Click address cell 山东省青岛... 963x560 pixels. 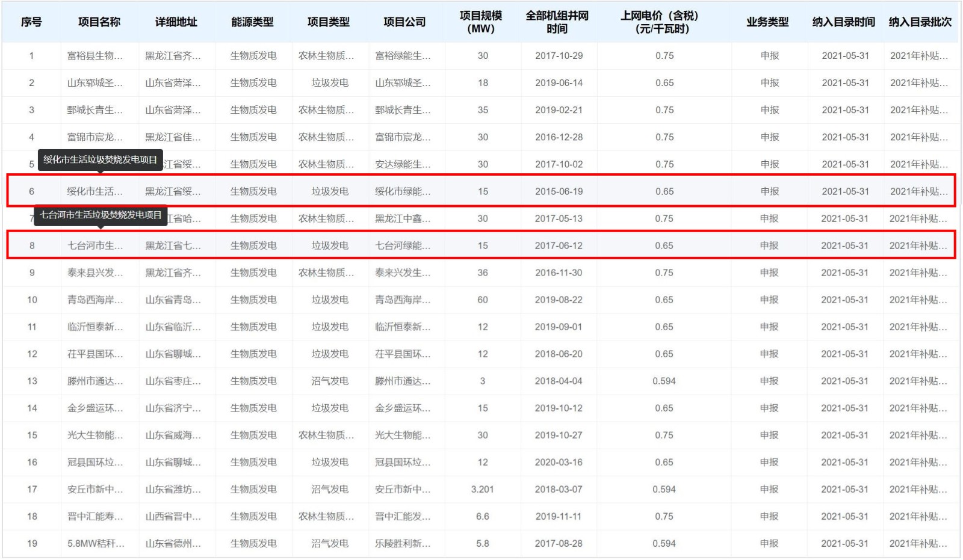point(173,300)
